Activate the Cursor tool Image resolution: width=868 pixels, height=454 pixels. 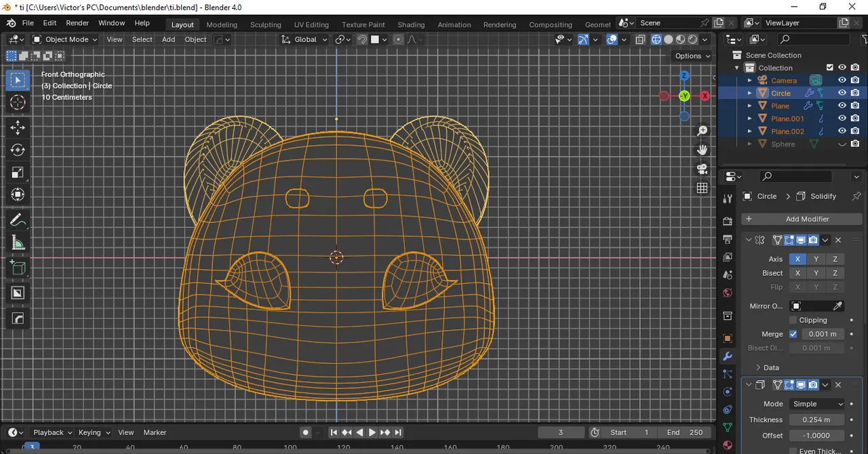click(x=18, y=102)
